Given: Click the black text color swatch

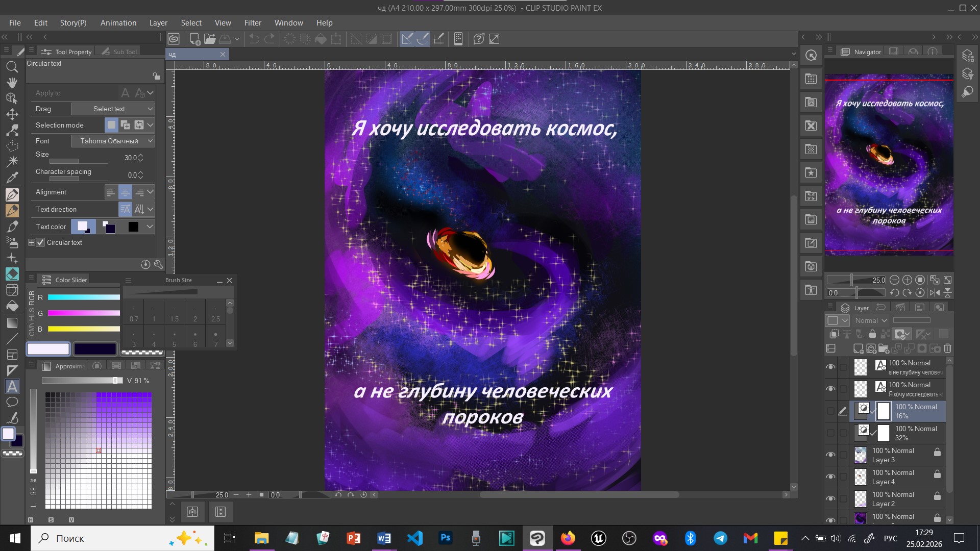Looking at the screenshot, I should 133,227.
